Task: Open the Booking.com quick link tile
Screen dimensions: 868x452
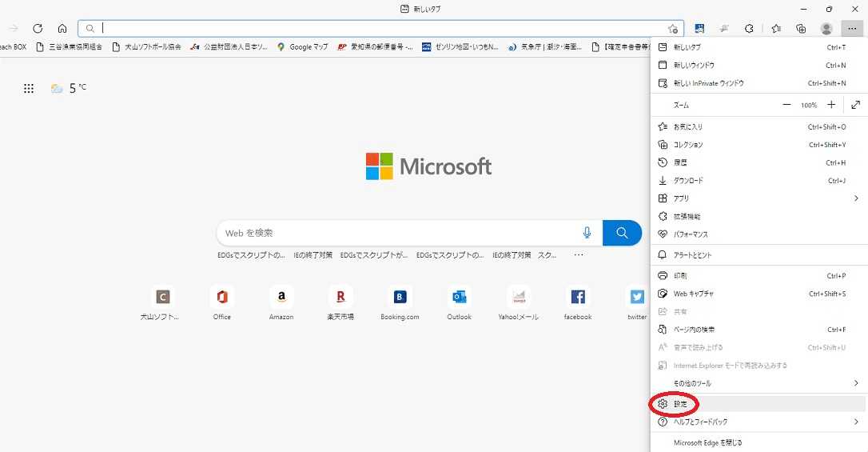Action: coord(400,303)
